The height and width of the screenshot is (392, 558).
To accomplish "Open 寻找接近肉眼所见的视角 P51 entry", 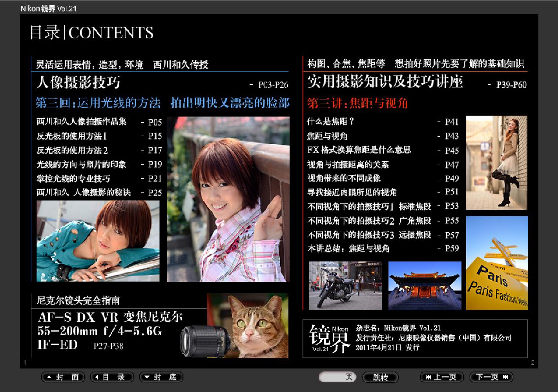I will click(383, 192).
